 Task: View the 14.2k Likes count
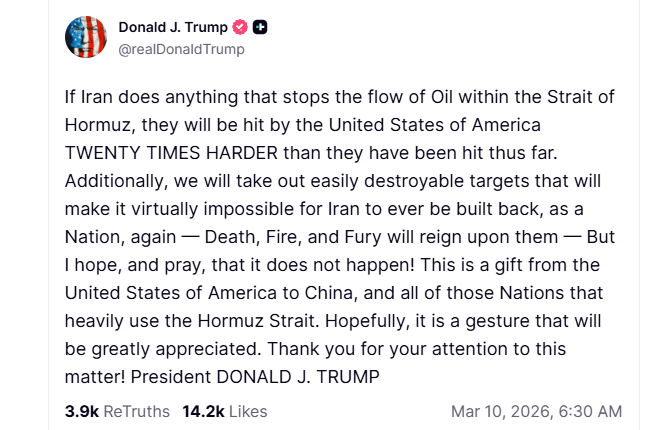202,411
